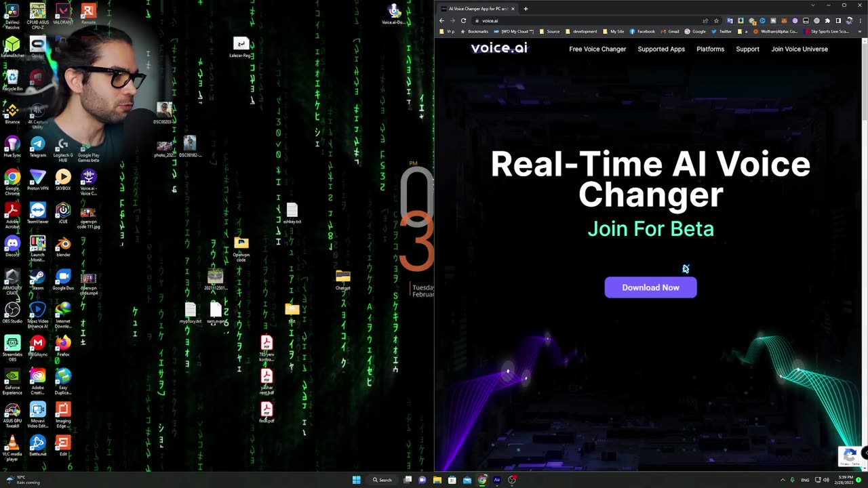Select the openvpn code.mp4 video file
The width and height of the screenshot is (868, 488).
pyautogui.click(x=88, y=284)
